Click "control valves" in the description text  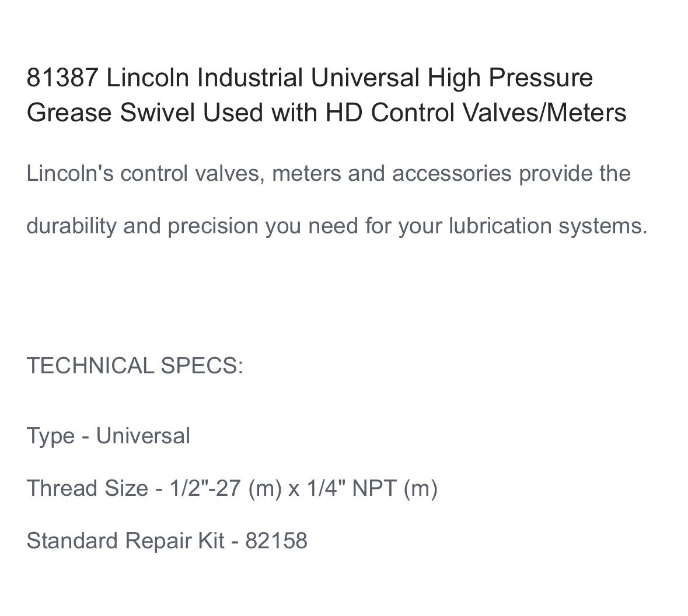click(x=192, y=174)
